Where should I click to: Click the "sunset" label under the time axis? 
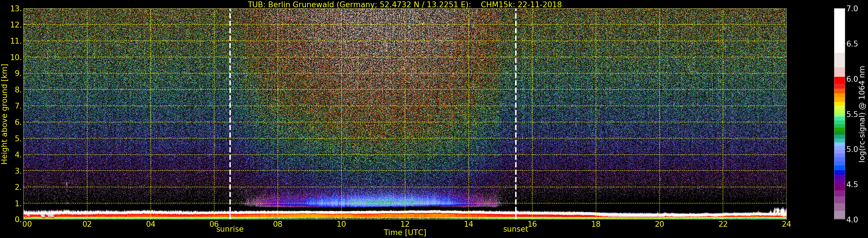515,229
